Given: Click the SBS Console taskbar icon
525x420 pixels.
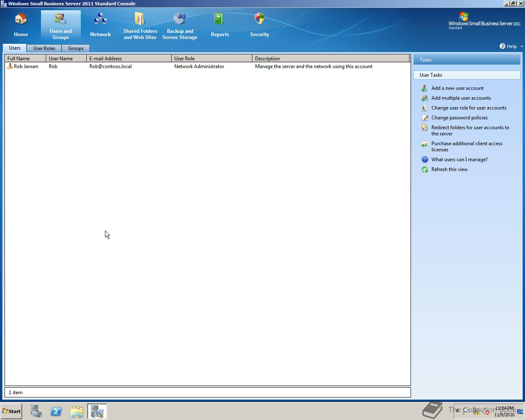Looking at the screenshot, I should point(97,411).
